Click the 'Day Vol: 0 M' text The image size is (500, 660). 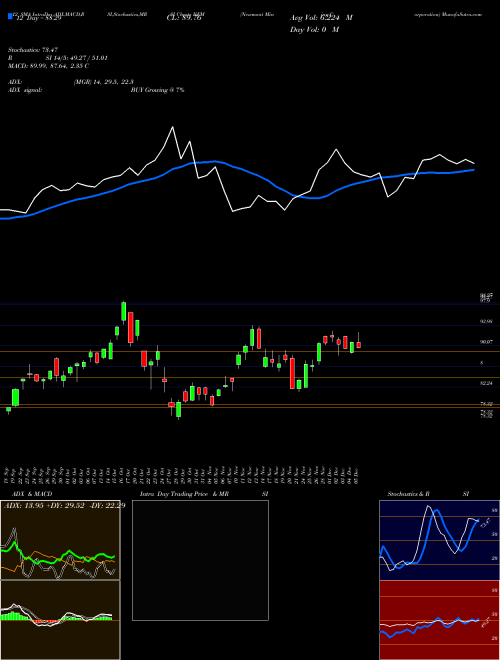click(314, 30)
